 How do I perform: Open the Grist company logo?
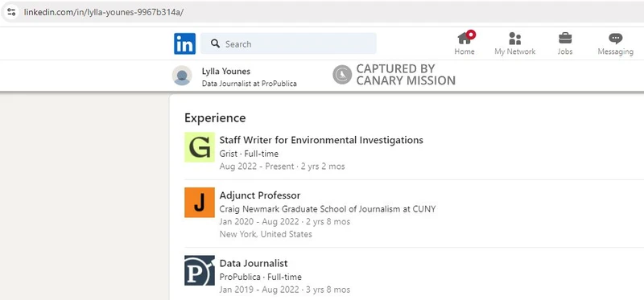click(x=199, y=147)
